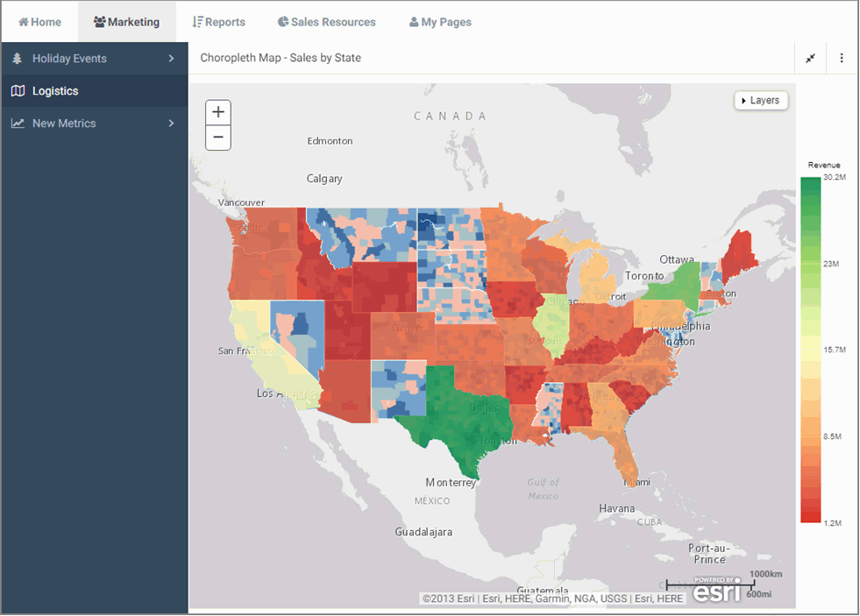The image size is (860, 616).
Task: Click the map zoom in plus button
Action: click(x=218, y=112)
